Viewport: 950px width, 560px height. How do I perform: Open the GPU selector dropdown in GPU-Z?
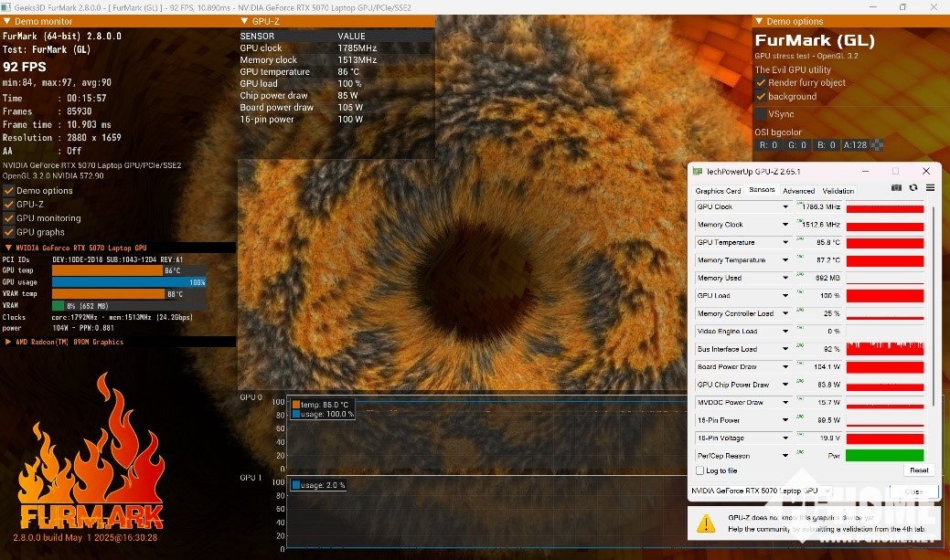[761, 491]
